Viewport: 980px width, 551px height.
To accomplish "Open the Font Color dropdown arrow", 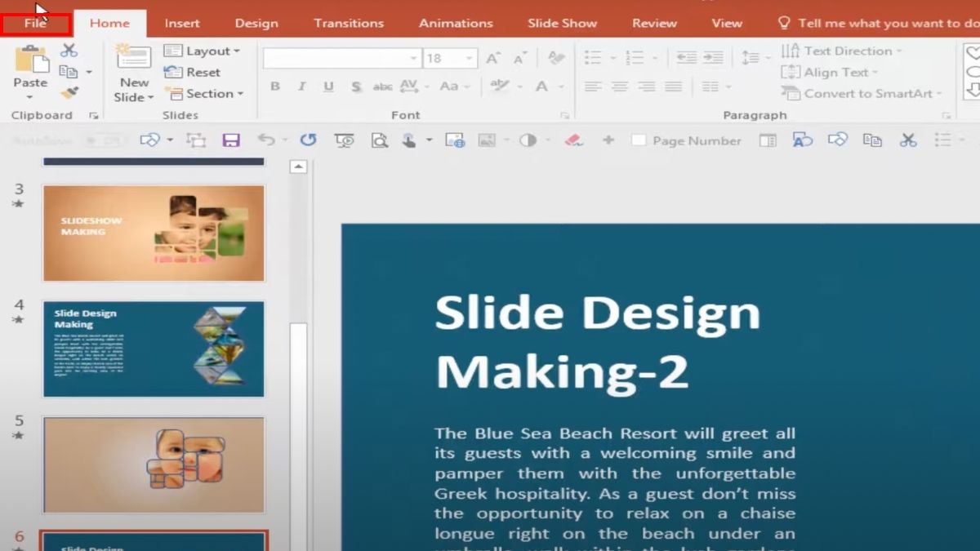I will tap(561, 87).
